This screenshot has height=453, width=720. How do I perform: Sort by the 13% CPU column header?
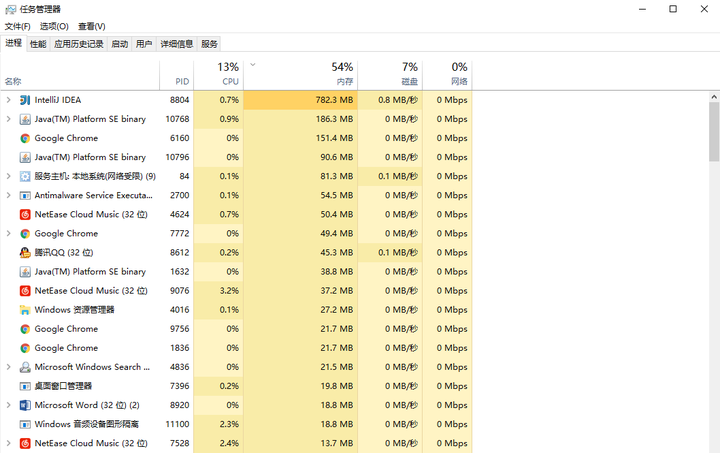(x=219, y=75)
